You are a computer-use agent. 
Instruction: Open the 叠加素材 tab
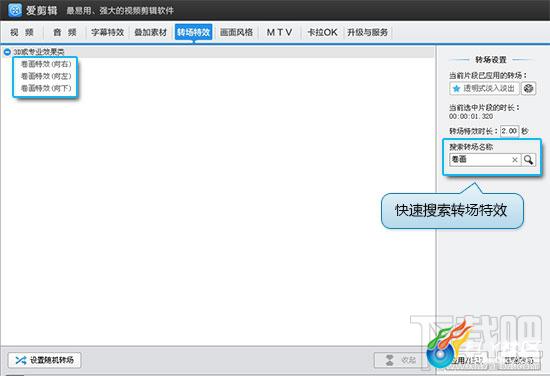150,32
